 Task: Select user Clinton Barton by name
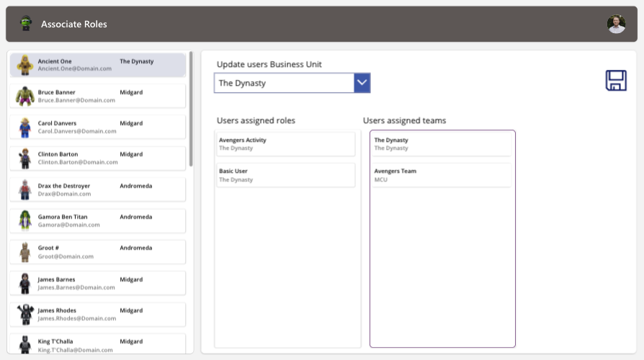coord(58,154)
